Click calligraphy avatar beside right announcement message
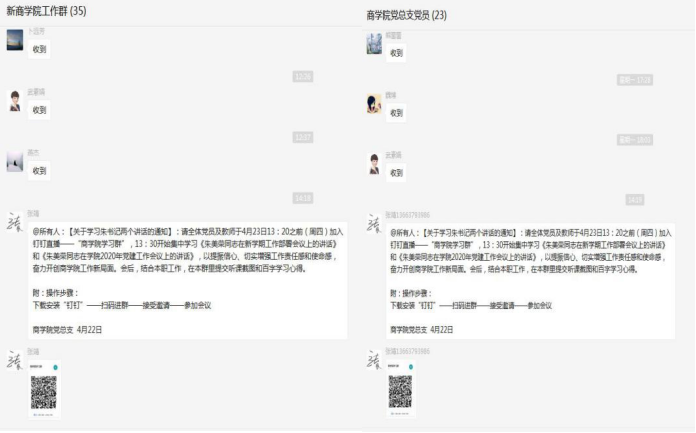This screenshot has width=696, height=433. click(374, 223)
